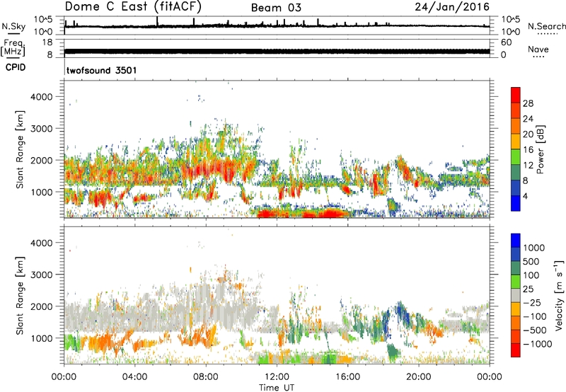Pick the red top segment of the power colorbar
Screen dimensions: 566x392
[x=516, y=96]
